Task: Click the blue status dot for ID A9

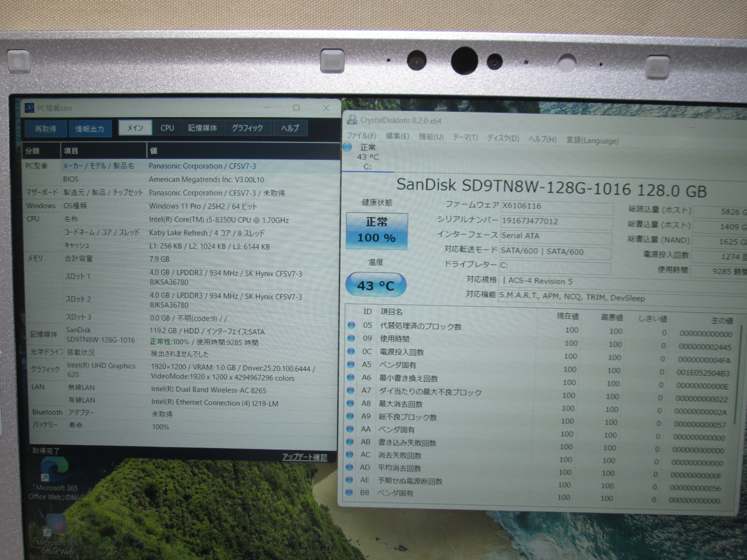Action: (350, 416)
